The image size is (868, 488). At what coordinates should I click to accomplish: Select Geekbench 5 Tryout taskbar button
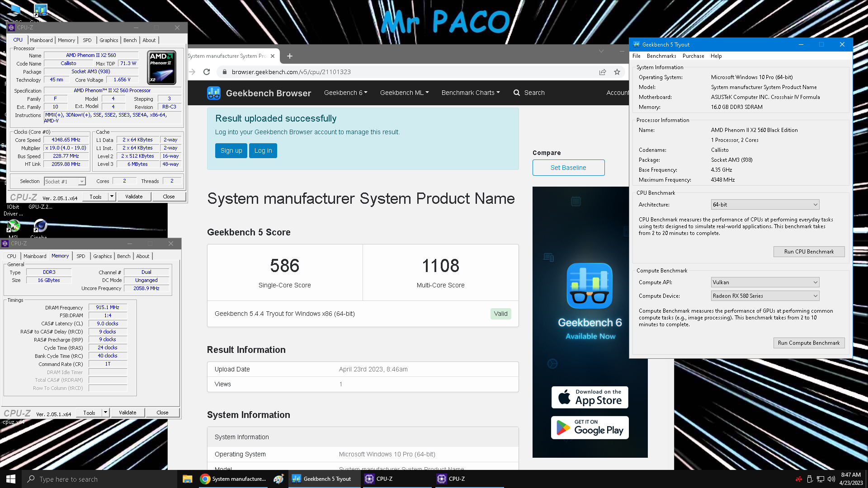[324, 479]
